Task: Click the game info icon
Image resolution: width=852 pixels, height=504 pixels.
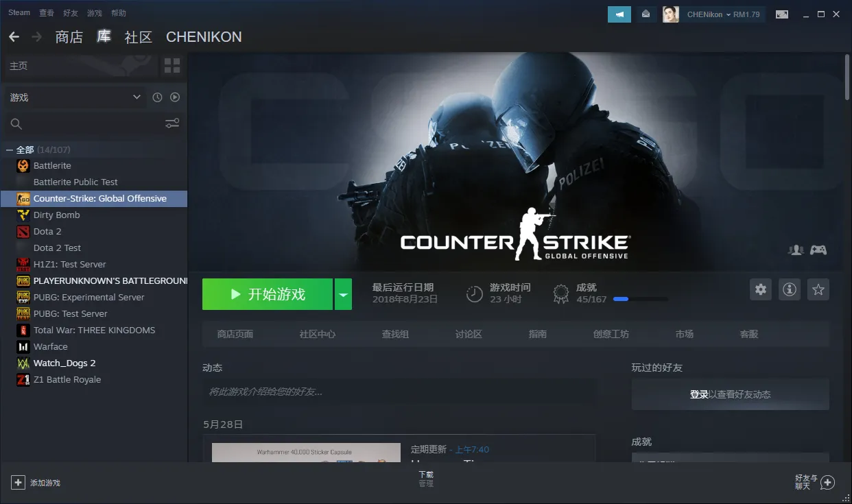Action: (x=790, y=289)
